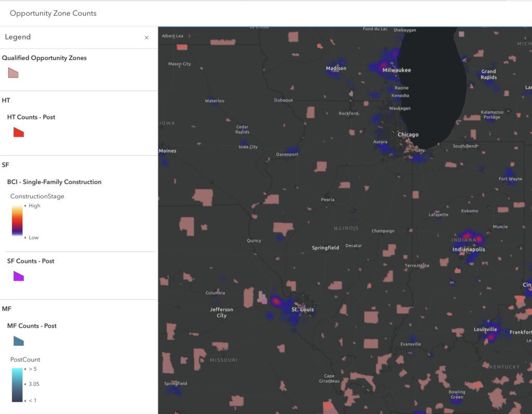
Task: Click the MF group heading
Action: (x=6, y=309)
